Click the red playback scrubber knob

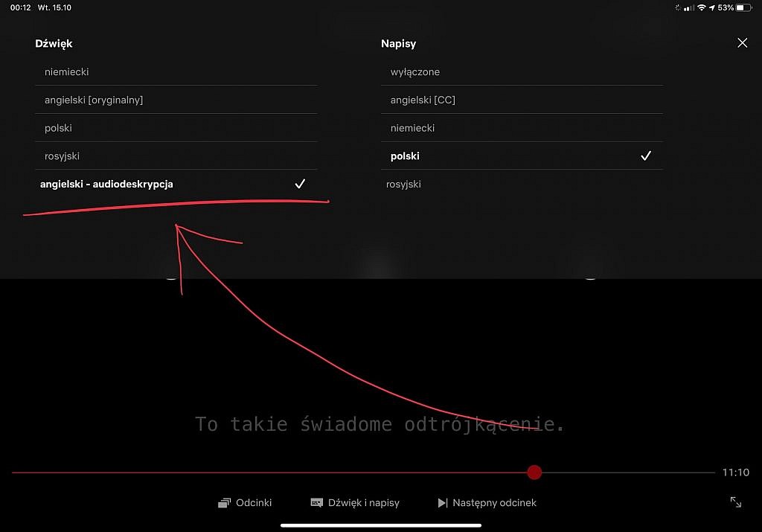534,472
